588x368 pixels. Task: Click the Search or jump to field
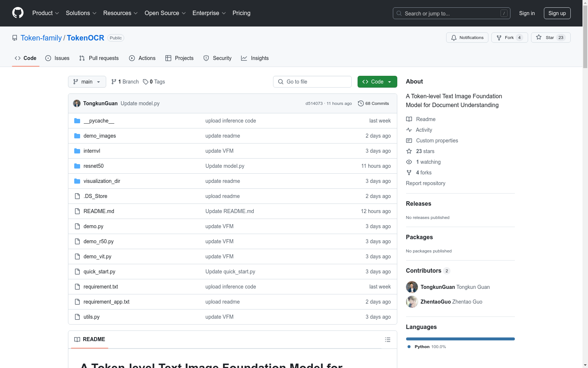click(x=452, y=13)
